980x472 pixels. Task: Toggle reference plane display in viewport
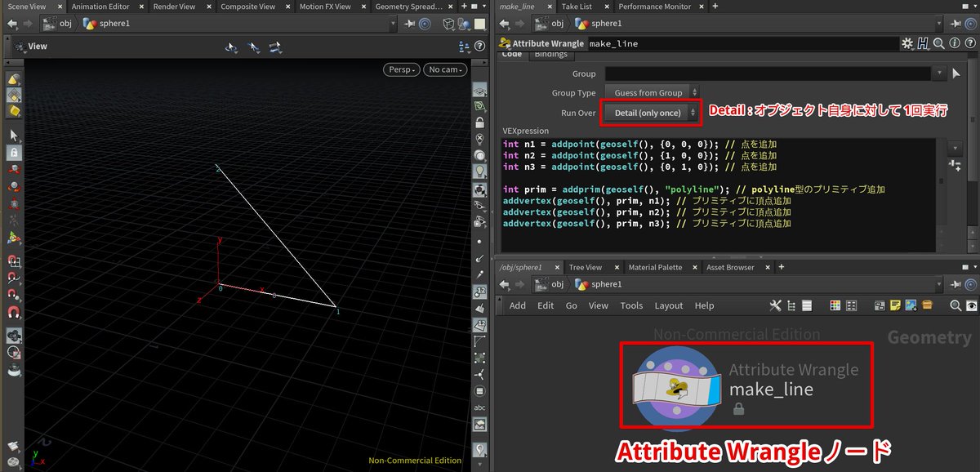point(480,90)
